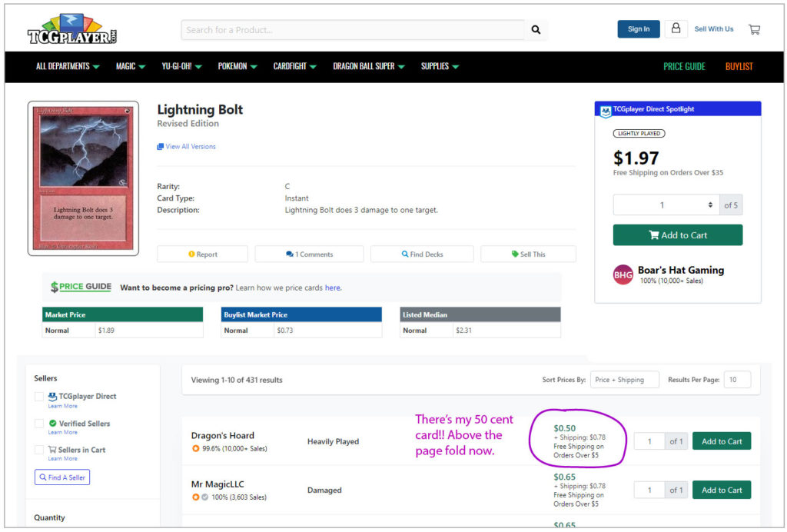Click the View All Versions link
787x532 pixels.
[191, 147]
